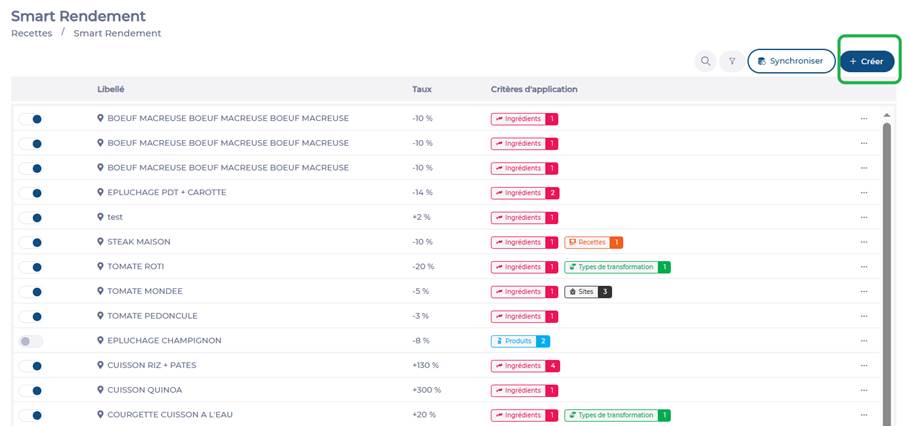Click the Recettes badge on STEAK MAISON
Image resolution: width=907 pixels, height=426 pixels.
coord(593,242)
